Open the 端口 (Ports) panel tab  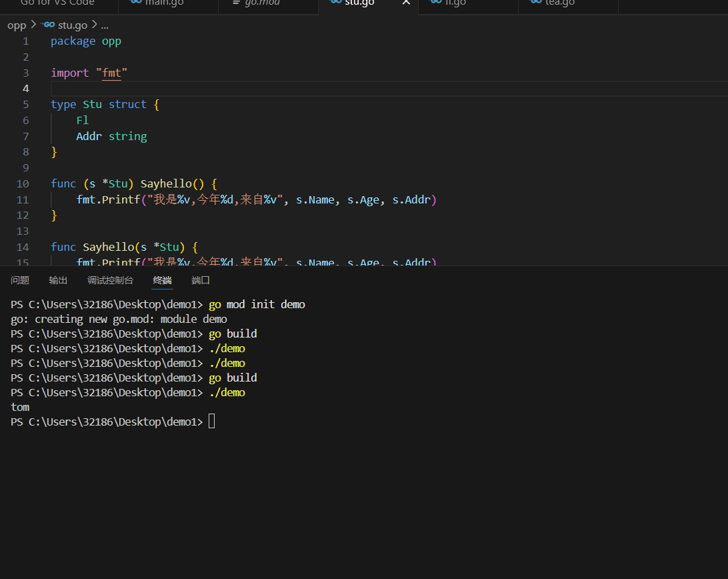click(x=201, y=280)
